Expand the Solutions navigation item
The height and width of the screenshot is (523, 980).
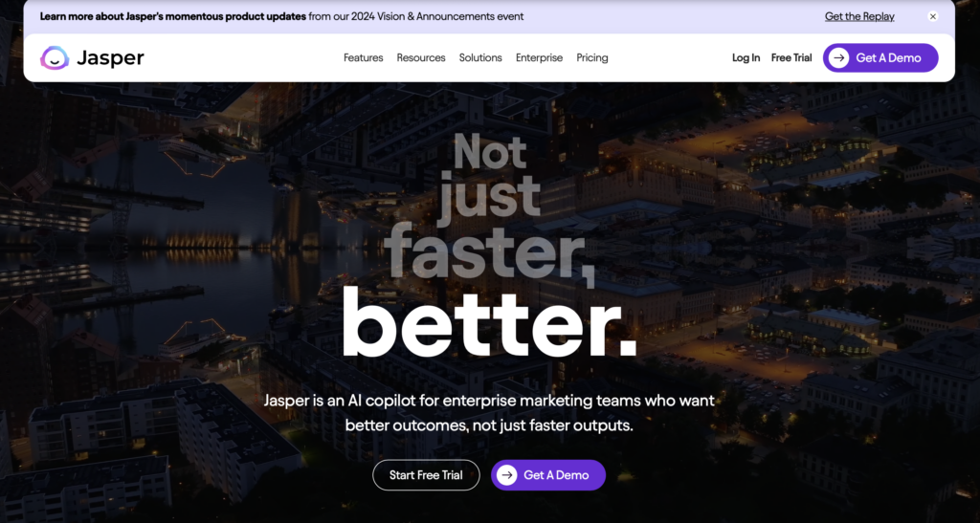coord(480,58)
